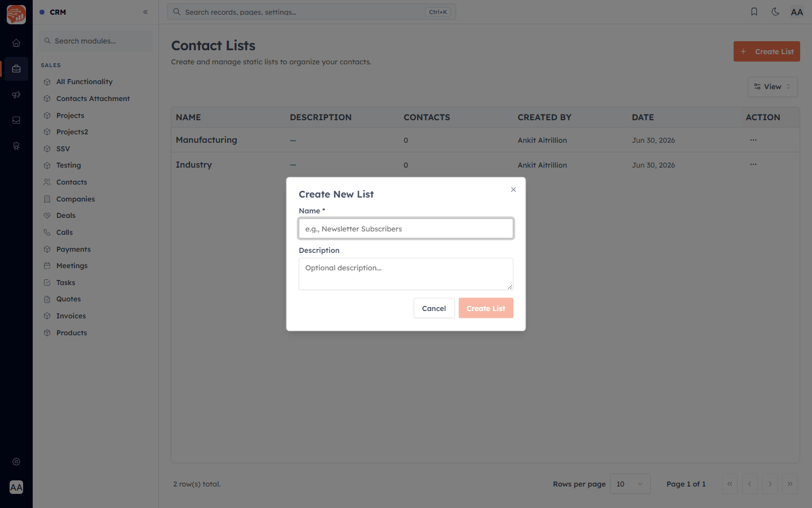Open the View options dropdown
812x508 pixels.
pyautogui.click(x=773, y=87)
